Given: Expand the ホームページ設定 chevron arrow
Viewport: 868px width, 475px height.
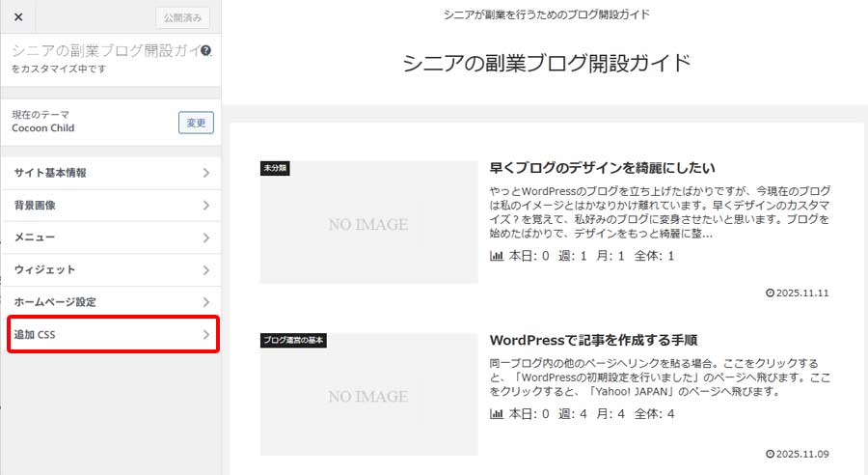Looking at the screenshot, I should [x=205, y=302].
